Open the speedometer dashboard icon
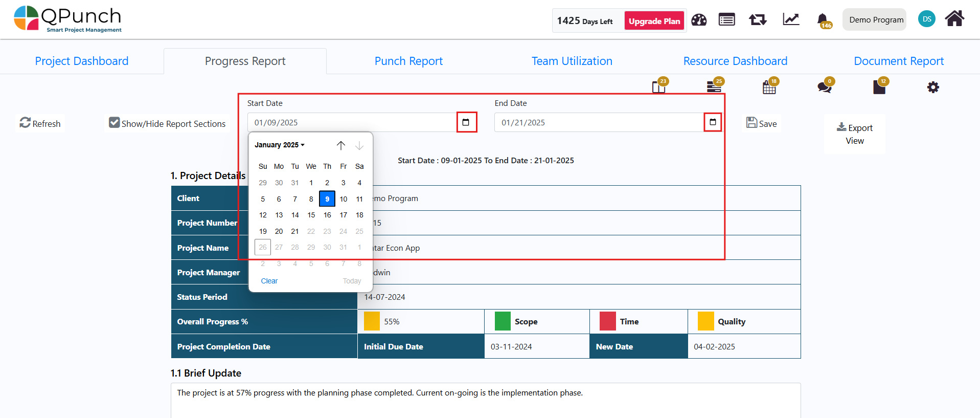This screenshot has width=980, height=418. tap(699, 20)
